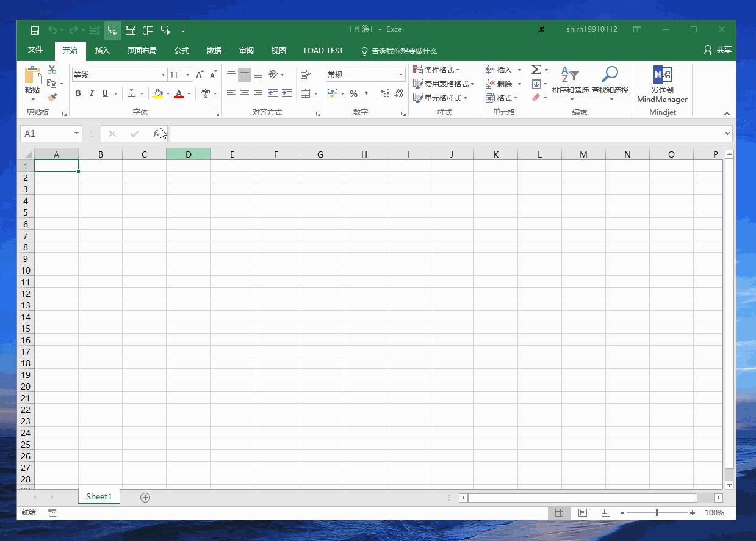The image size is (756, 541).
Task: Click the zoom slider handle
Action: pyautogui.click(x=657, y=513)
